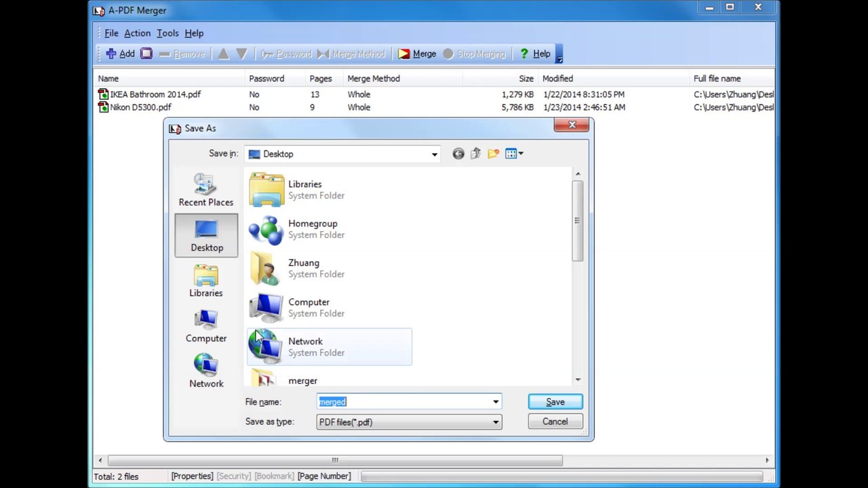The height and width of the screenshot is (488, 868).
Task: Click the main window horizontal scrollbar thumb
Action: (335, 460)
